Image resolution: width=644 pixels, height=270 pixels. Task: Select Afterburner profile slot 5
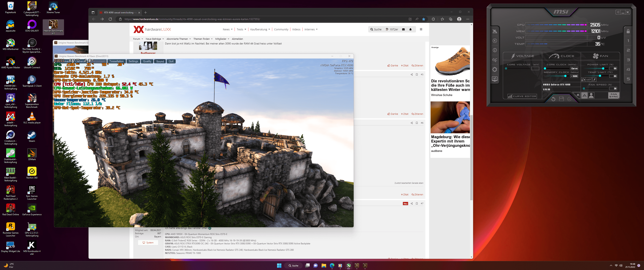click(628, 79)
